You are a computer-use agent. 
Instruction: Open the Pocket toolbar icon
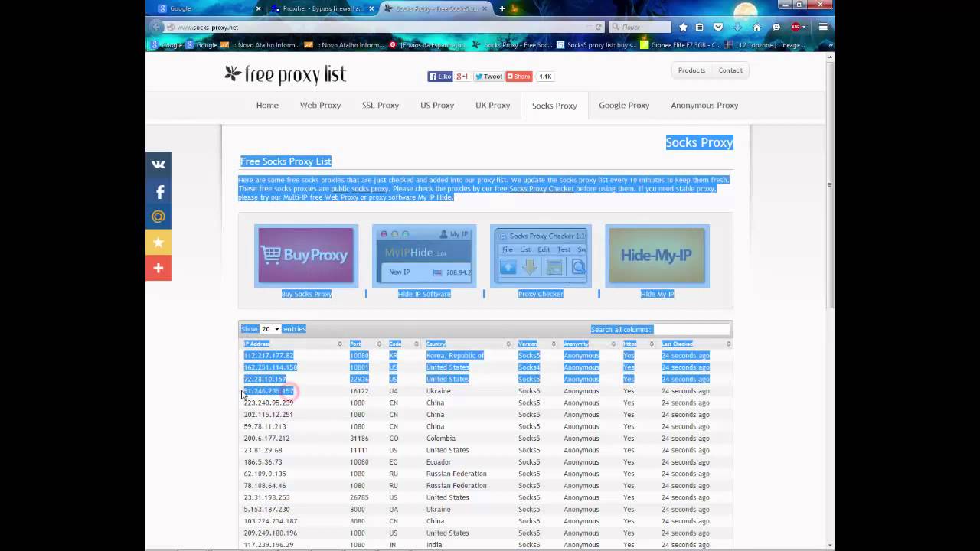tap(718, 27)
